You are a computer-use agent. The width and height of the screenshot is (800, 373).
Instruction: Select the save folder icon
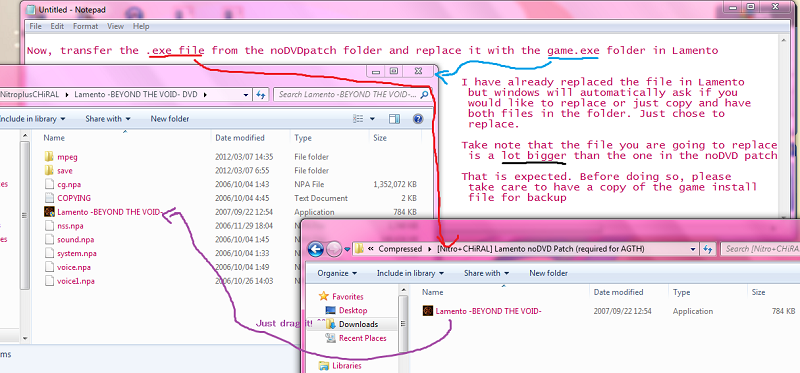click(x=49, y=170)
